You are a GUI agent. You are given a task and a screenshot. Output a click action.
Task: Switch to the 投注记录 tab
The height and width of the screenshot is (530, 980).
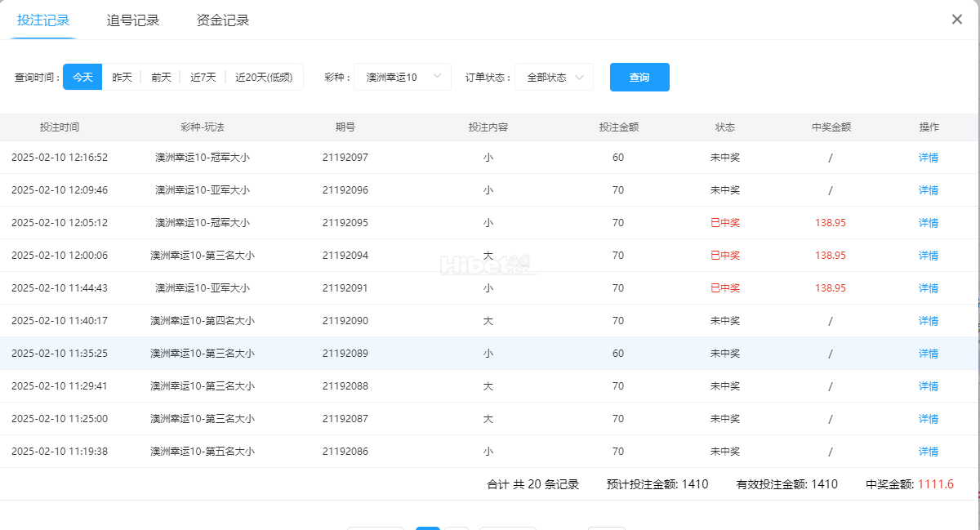pos(43,20)
